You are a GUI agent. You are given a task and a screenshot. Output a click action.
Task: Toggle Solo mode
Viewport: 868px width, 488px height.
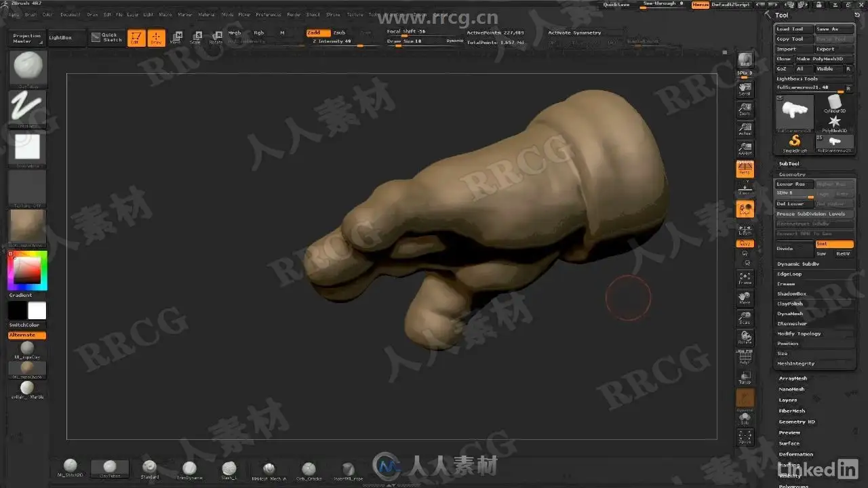click(x=745, y=418)
